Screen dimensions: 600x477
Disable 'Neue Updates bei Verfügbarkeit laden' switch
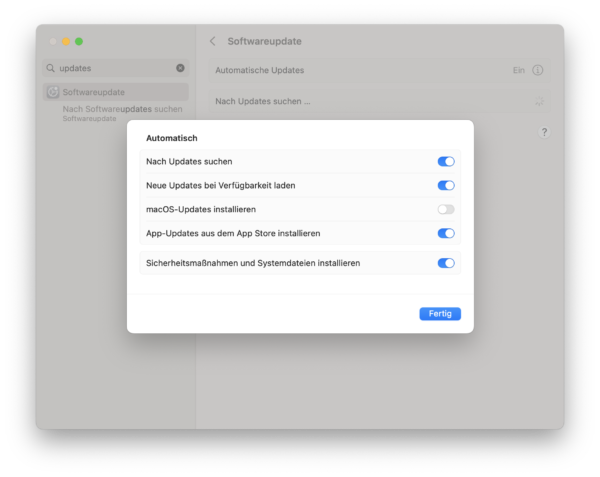[446, 186]
